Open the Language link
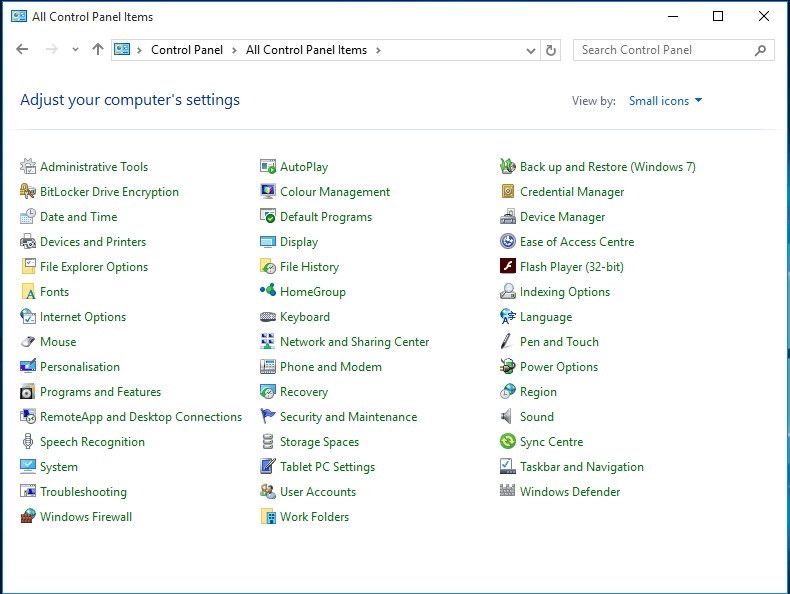This screenshot has height=594, width=790. (546, 317)
